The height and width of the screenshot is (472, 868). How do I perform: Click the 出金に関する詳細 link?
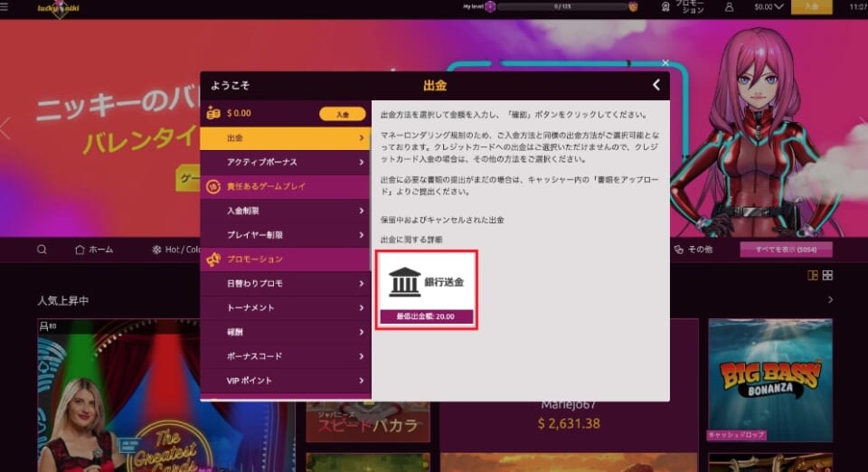[x=411, y=240]
